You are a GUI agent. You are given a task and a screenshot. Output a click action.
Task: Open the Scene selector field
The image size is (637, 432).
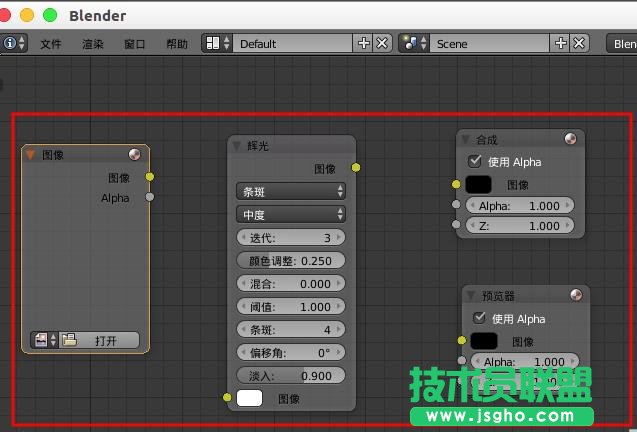[490, 43]
